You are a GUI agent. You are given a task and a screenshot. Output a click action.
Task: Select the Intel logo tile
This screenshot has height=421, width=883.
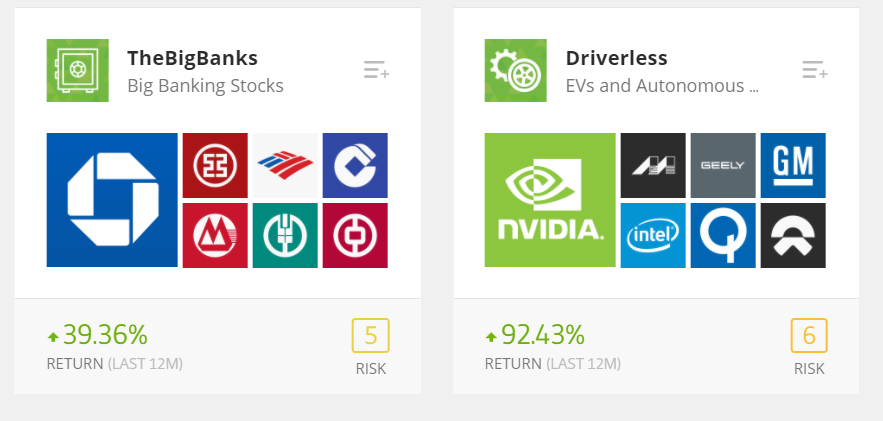click(653, 235)
